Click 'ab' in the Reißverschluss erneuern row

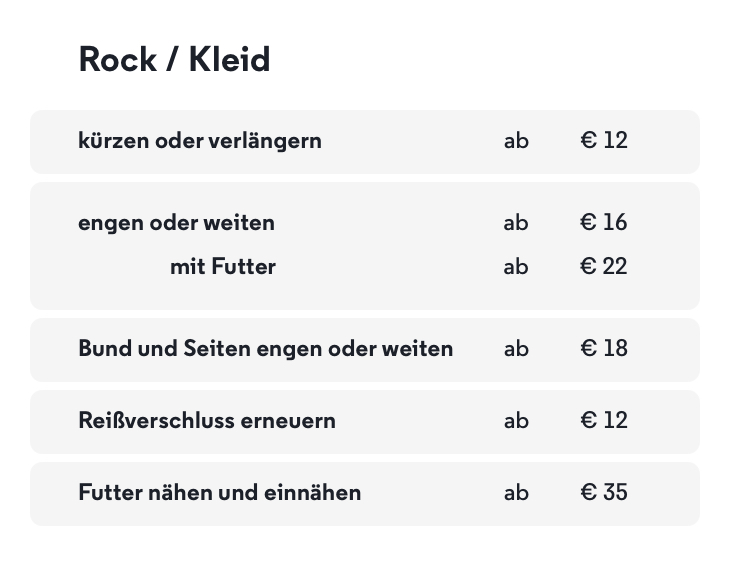pos(516,422)
